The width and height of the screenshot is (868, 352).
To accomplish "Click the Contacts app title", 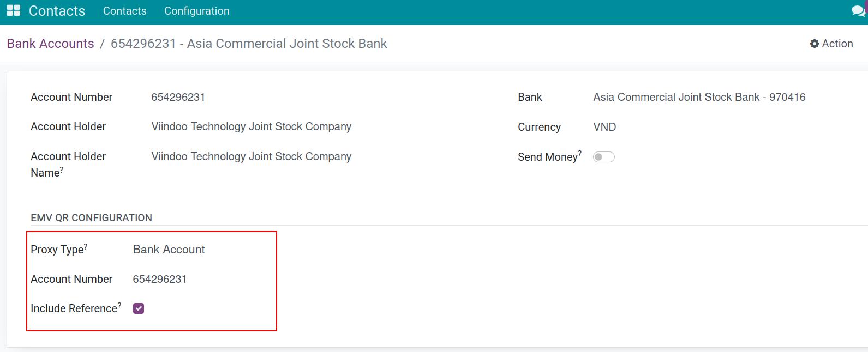I will point(57,11).
